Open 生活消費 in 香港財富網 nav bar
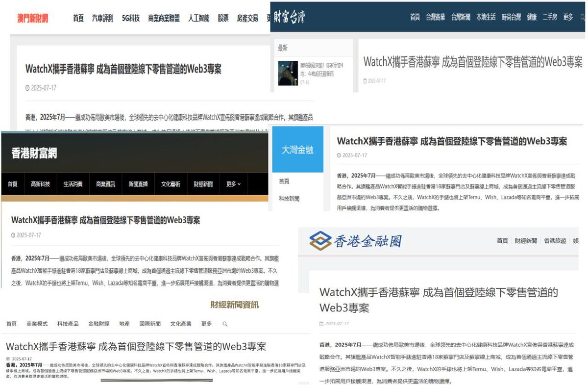Screen dimensions: 588x385 click(x=73, y=184)
